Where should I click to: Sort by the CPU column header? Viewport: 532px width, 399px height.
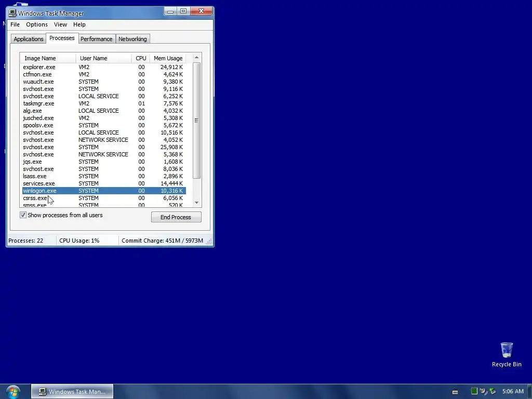coord(141,58)
